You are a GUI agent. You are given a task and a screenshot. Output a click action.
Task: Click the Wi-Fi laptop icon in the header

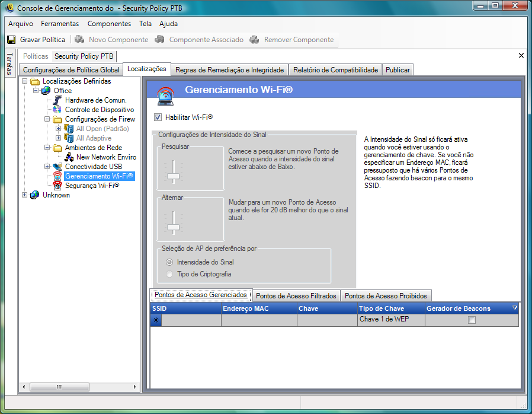point(165,95)
